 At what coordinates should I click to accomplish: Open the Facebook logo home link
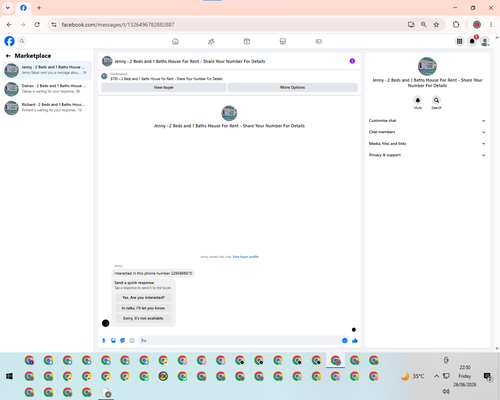point(9,41)
